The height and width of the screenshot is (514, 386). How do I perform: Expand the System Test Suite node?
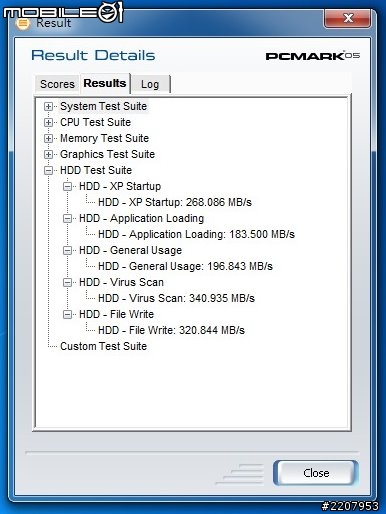pyautogui.click(x=48, y=107)
